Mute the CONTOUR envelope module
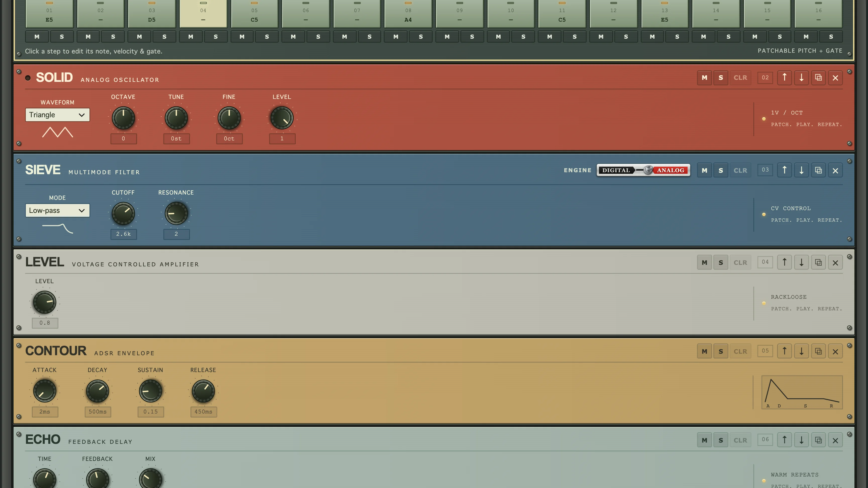The width and height of the screenshot is (868, 488). point(704,351)
